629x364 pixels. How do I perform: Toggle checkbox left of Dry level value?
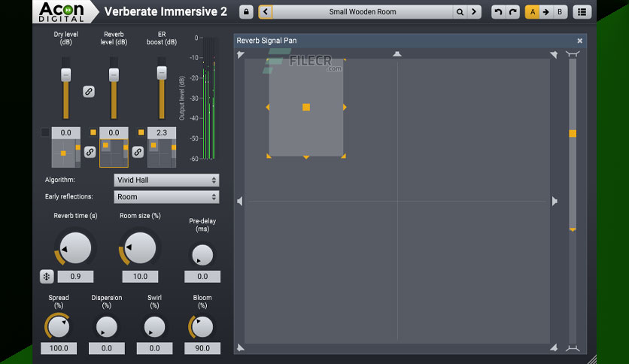[45, 132]
